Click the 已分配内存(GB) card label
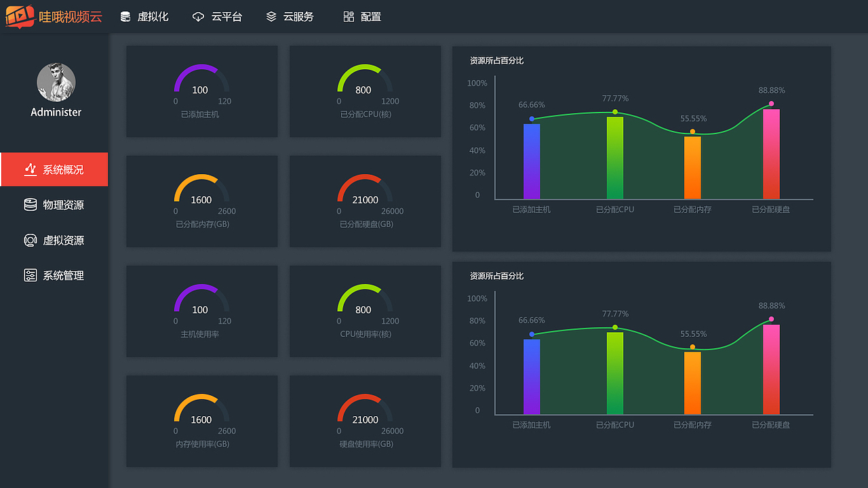Viewport: 868px width, 488px height. 202,224
